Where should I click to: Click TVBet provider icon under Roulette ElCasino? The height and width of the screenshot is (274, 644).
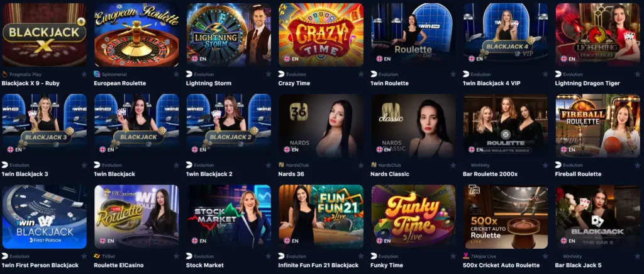[x=97, y=256]
